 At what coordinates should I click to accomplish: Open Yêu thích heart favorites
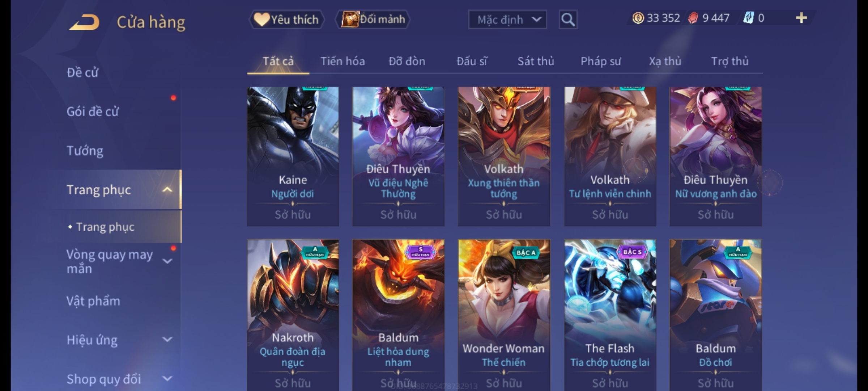click(x=286, y=20)
